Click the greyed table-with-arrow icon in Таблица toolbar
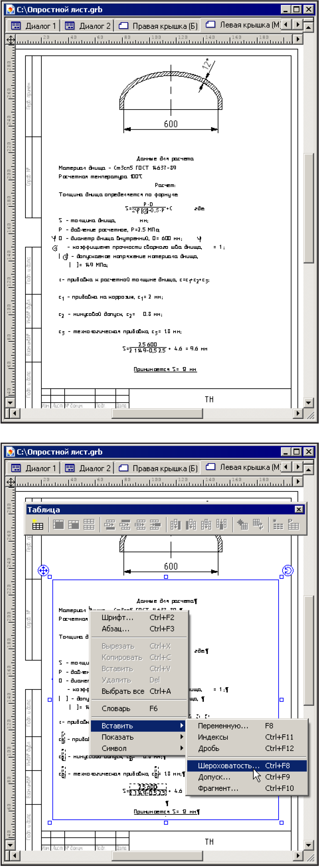Image resolution: width=319 pixels, height=868 pixels. (x=258, y=525)
